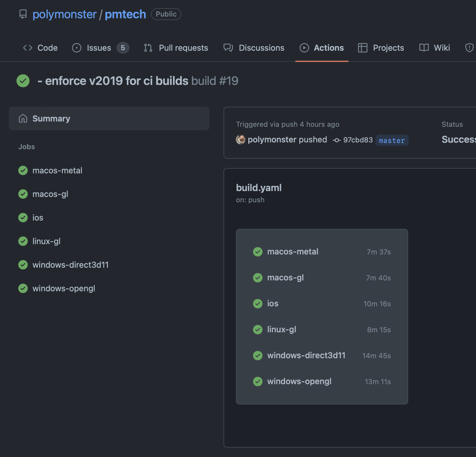Select the Actions tab
This screenshot has width=476, height=457.
(322, 48)
